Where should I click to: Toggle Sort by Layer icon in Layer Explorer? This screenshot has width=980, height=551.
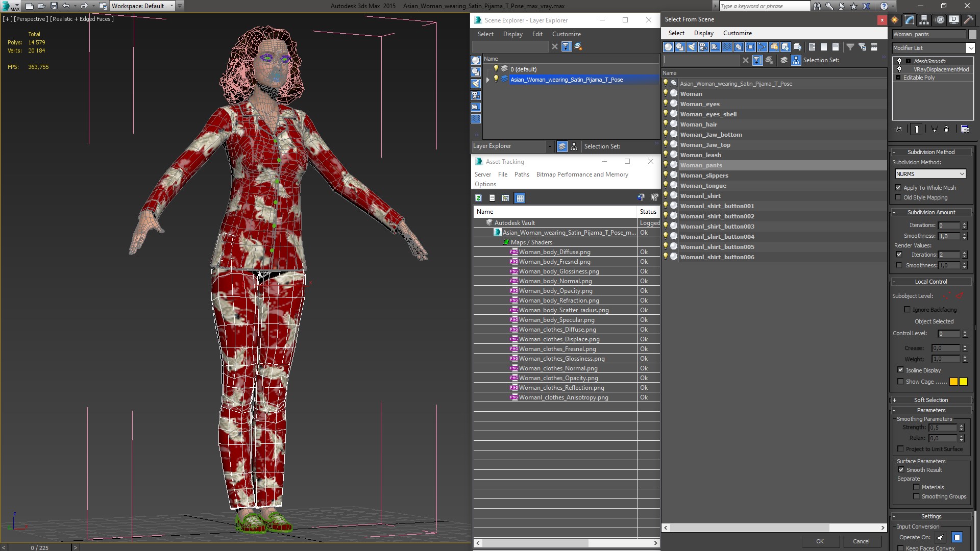tap(562, 146)
